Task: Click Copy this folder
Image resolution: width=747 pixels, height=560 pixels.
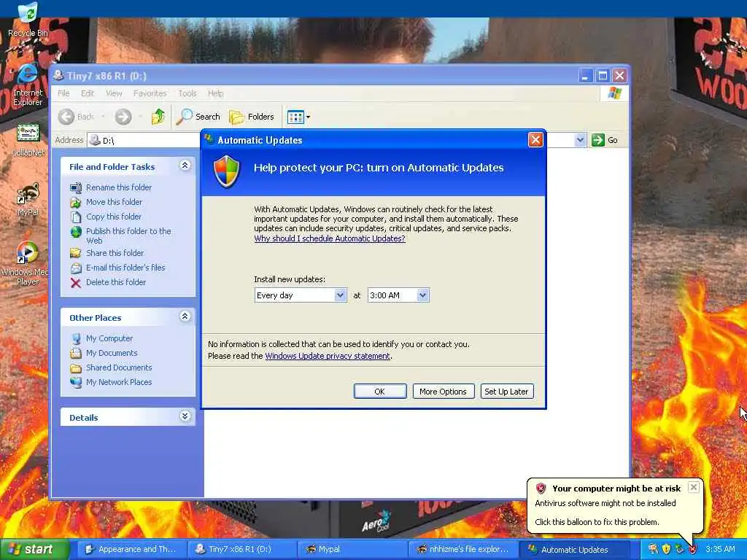Action: [x=113, y=217]
